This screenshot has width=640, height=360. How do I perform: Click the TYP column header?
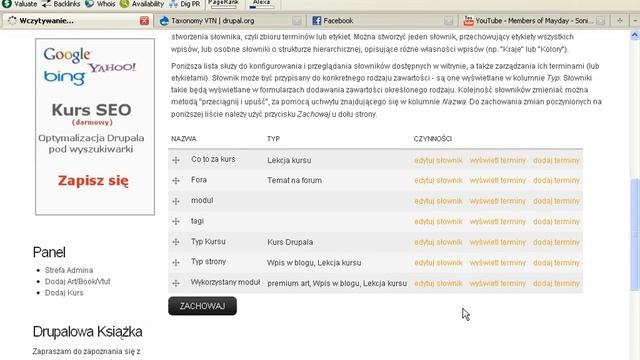[273, 139]
